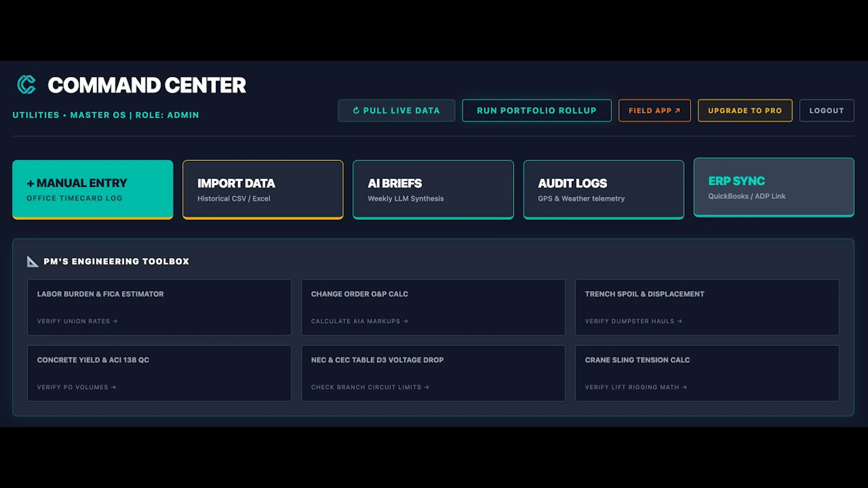This screenshot has height=488, width=868.
Task: Follow the Check Branch Circuit Limits link
Action: (370, 388)
